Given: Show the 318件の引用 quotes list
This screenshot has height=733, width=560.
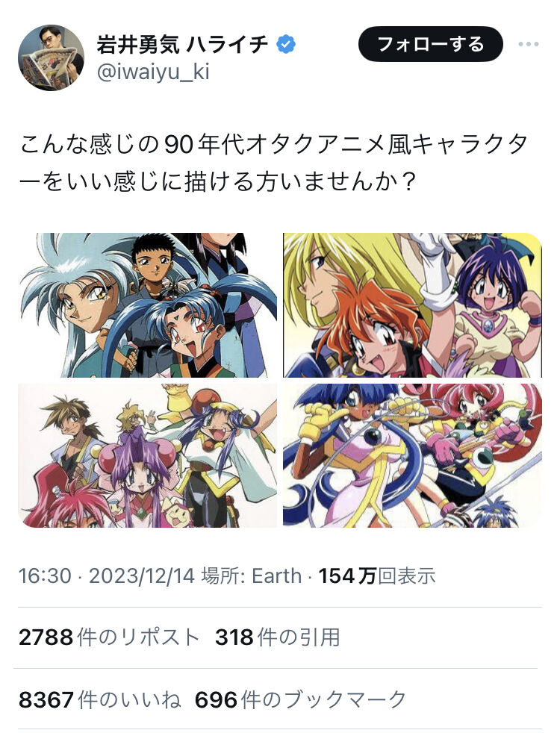Looking at the screenshot, I should pos(278,637).
